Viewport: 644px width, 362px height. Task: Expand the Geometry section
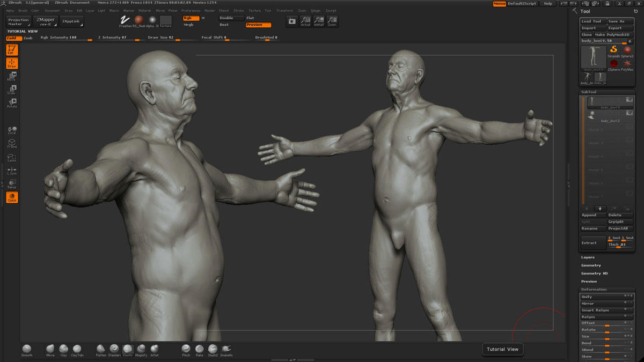591,265
